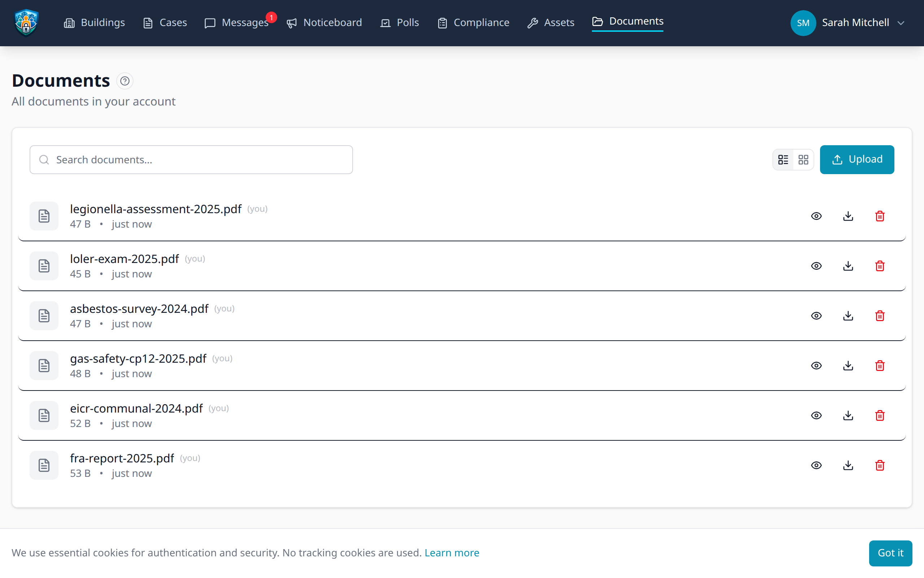The height and width of the screenshot is (578, 924).
Task: Switch to grid view layout
Action: [803, 159]
